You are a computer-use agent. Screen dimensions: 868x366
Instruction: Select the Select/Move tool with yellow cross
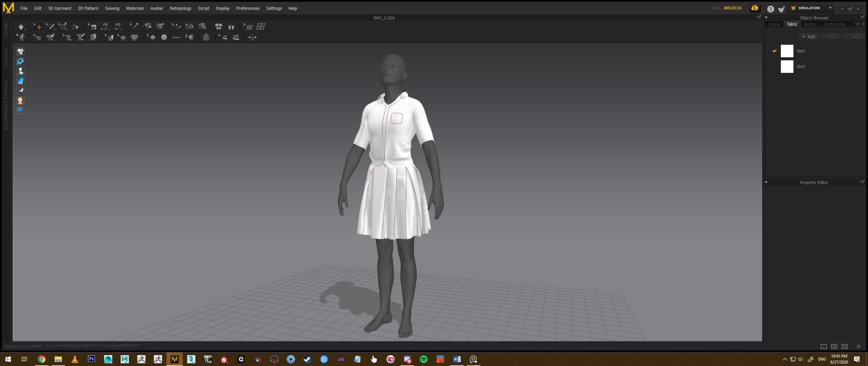click(x=38, y=27)
